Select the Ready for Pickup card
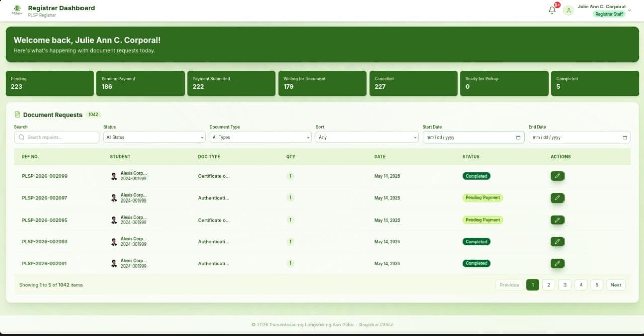This screenshot has width=644, height=336. (x=505, y=83)
